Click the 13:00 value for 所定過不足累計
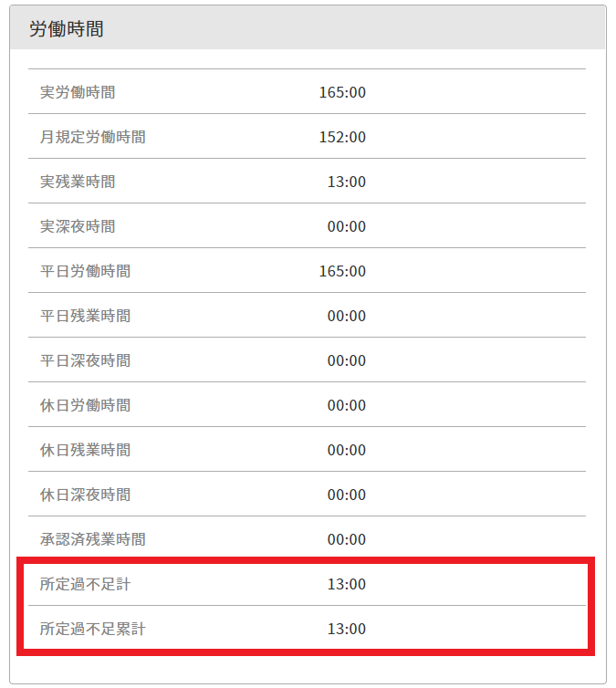616x688 pixels. [347, 629]
